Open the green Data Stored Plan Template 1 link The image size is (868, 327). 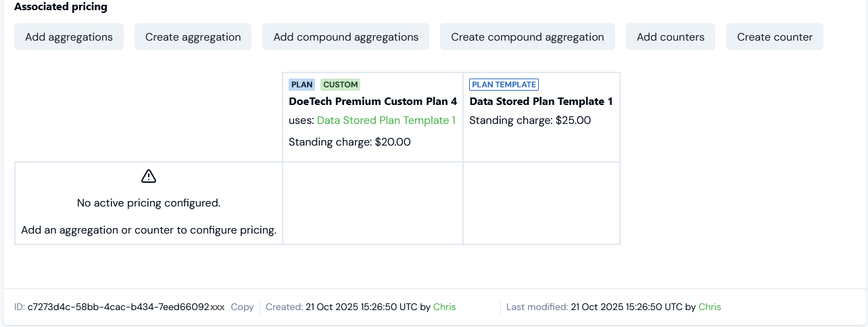click(x=386, y=121)
